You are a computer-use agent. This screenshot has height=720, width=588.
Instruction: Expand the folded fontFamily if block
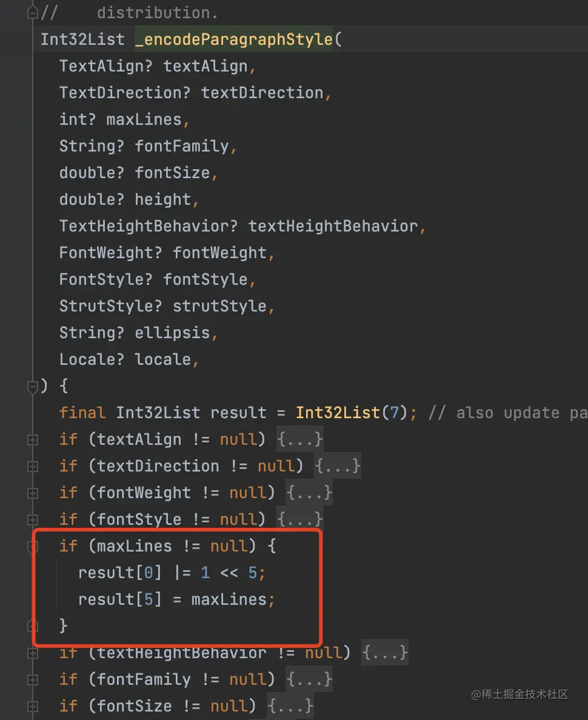pos(33,679)
